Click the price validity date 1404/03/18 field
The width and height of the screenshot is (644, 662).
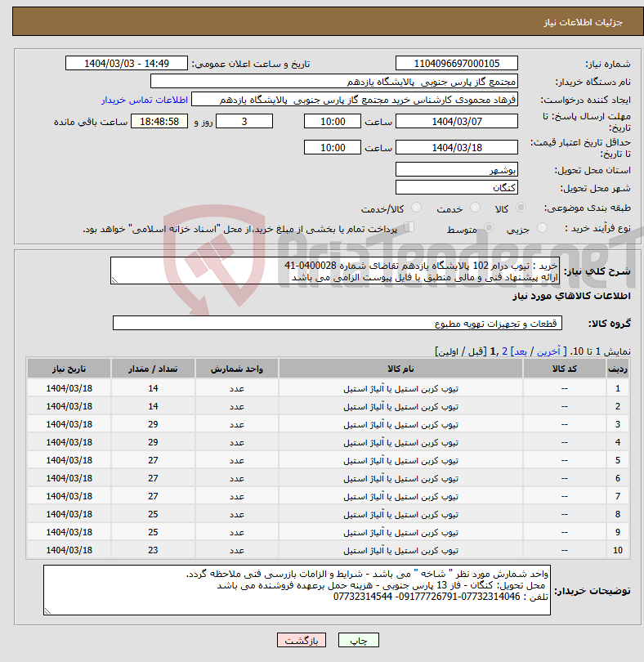(x=457, y=147)
